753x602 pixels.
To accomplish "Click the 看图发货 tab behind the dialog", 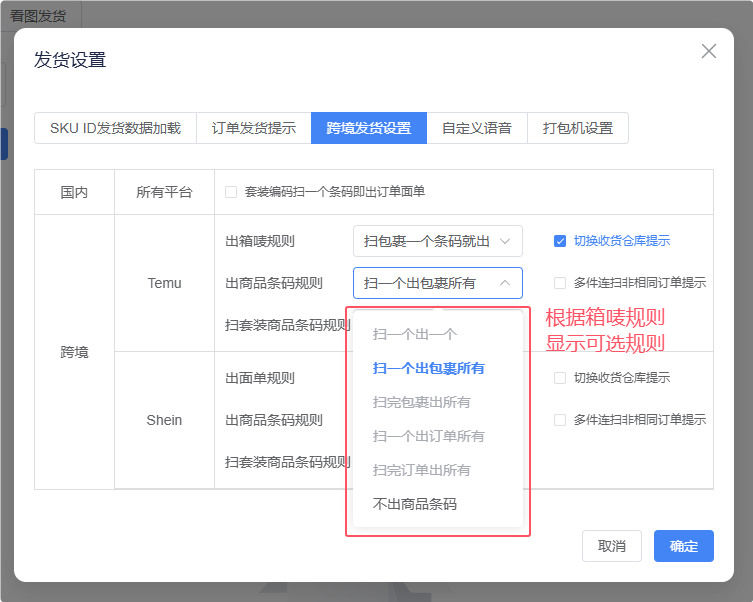I will pos(40,15).
